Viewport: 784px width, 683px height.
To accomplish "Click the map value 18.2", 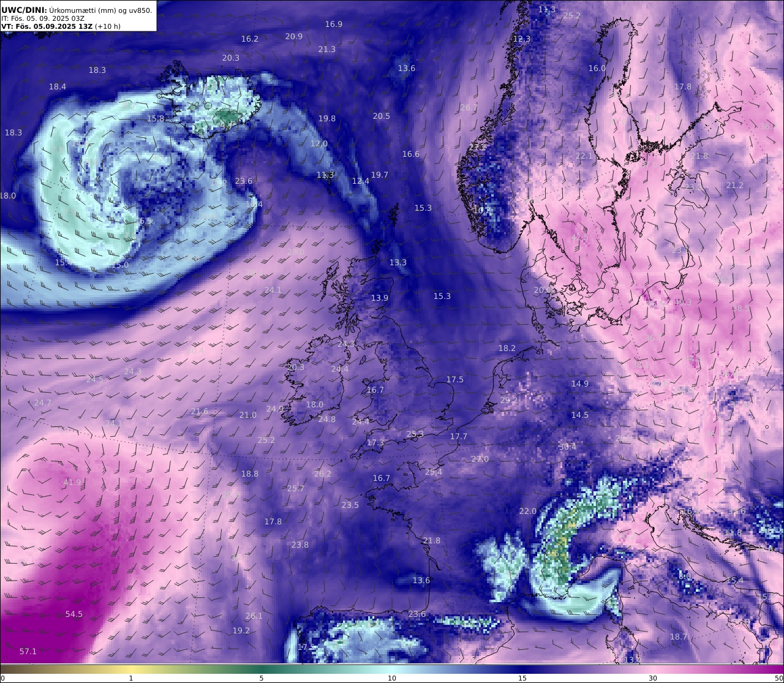I will (x=507, y=349).
